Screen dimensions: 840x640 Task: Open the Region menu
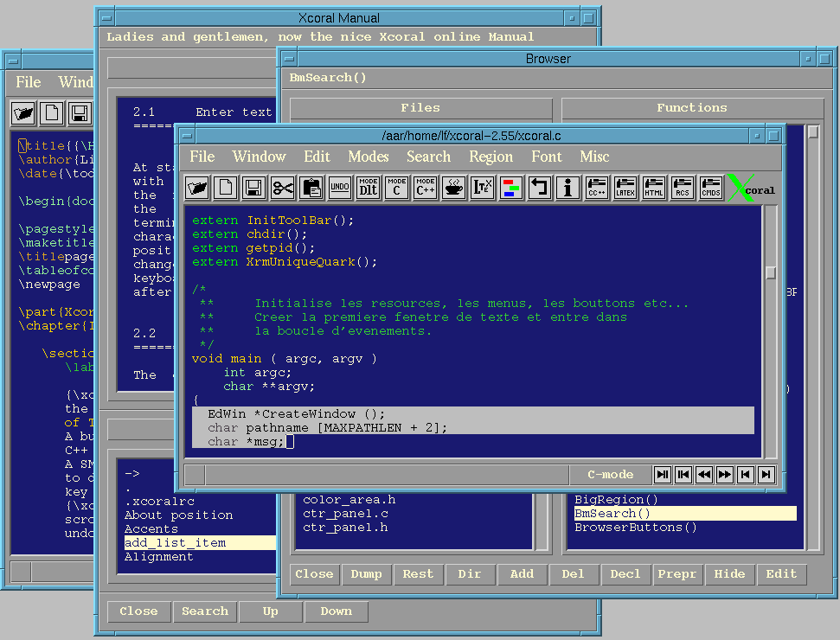(491, 157)
